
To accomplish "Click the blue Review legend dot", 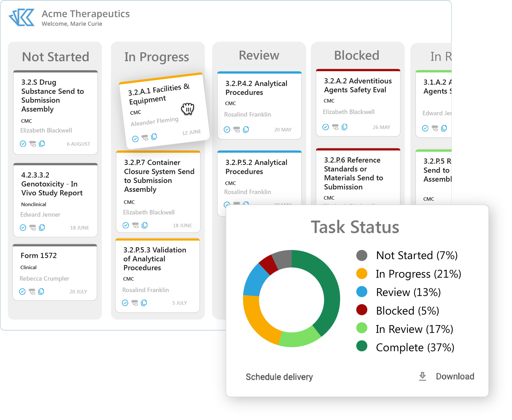I will click(362, 292).
